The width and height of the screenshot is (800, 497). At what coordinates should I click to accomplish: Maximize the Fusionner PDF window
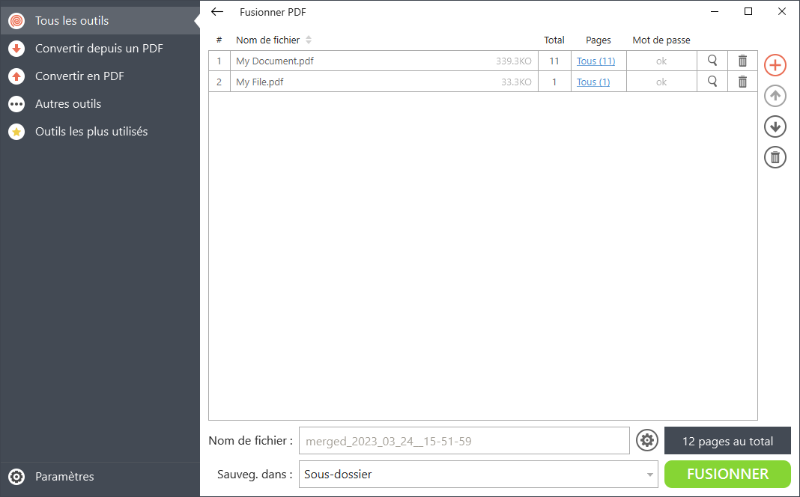(748, 11)
